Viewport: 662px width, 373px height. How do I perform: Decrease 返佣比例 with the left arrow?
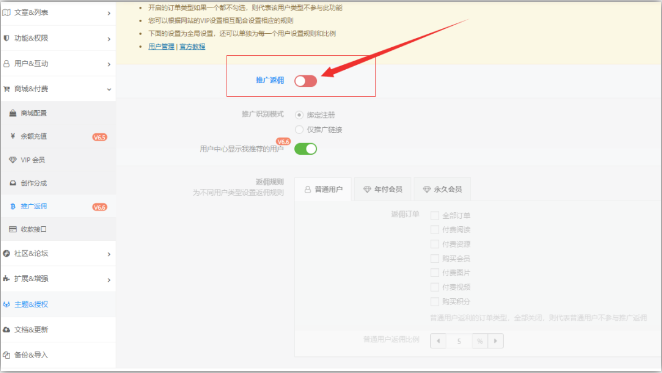438,341
